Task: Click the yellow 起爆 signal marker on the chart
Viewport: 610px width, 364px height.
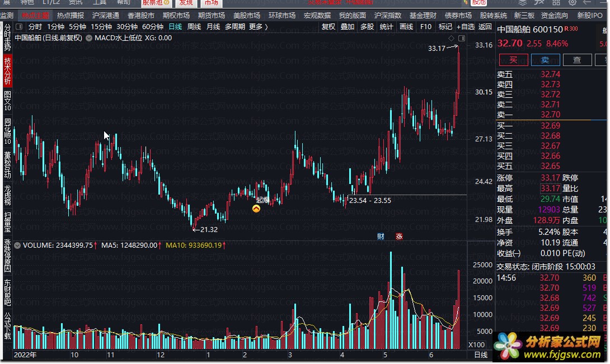Action: [x=256, y=209]
